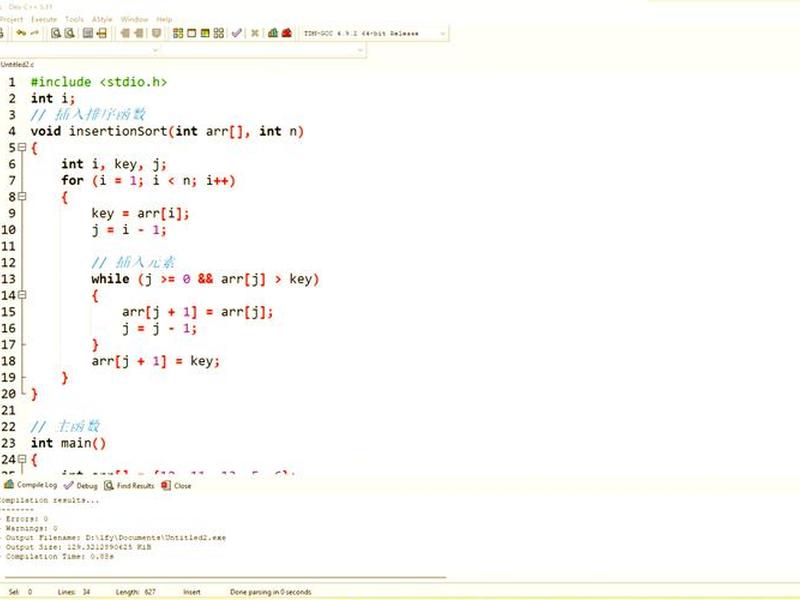Click the 'Errors: 0' line in compile log

point(27,519)
